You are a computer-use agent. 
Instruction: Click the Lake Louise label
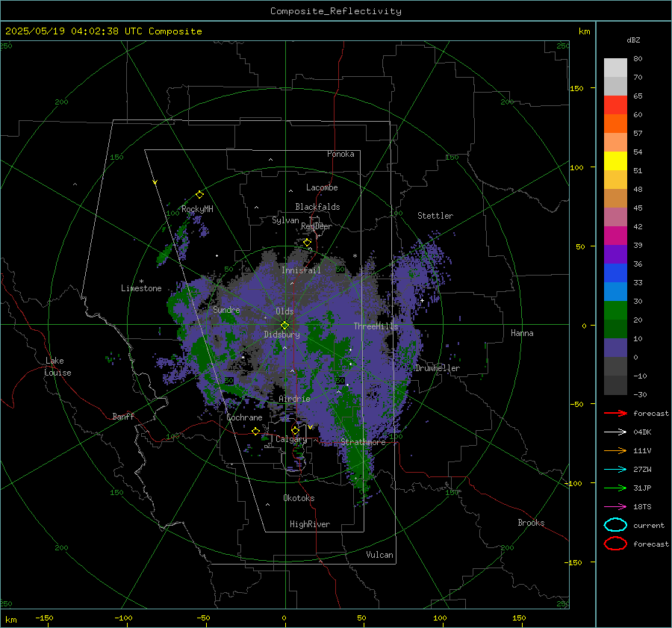point(57,367)
